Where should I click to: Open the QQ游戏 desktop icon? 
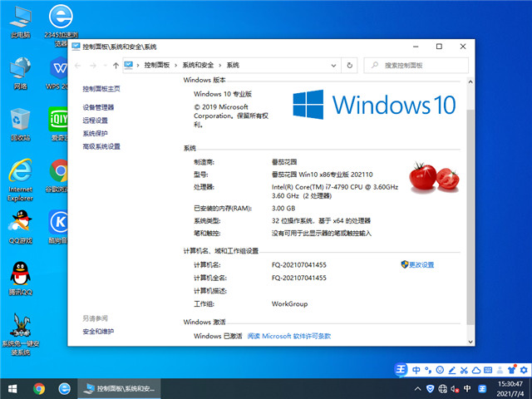(20, 227)
